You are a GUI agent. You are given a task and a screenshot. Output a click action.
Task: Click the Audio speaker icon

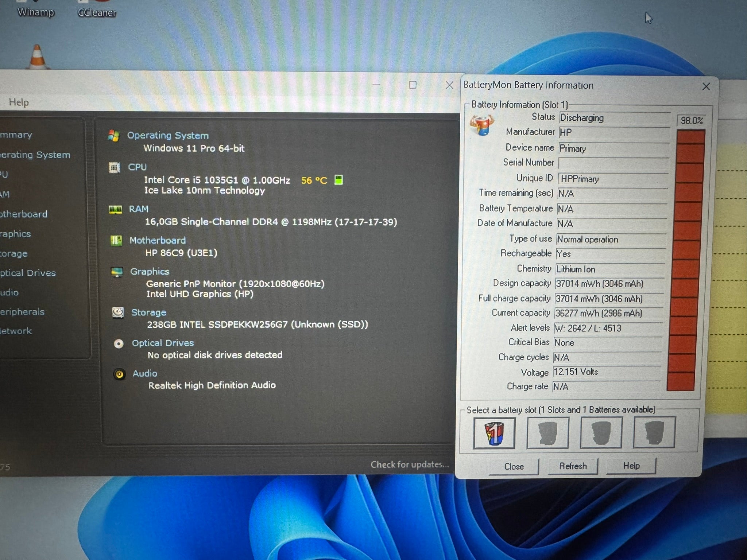[119, 374]
